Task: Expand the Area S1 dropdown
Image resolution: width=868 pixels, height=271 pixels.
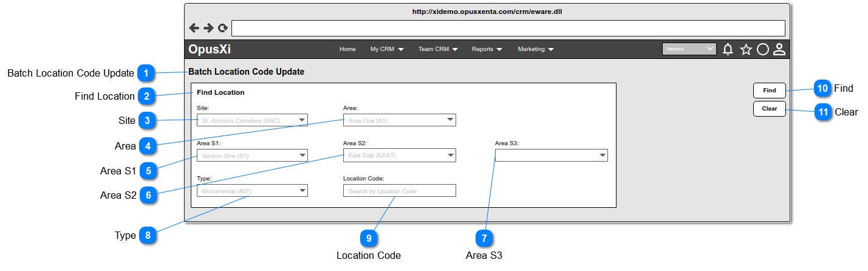Action: pyautogui.click(x=252, y=156)
